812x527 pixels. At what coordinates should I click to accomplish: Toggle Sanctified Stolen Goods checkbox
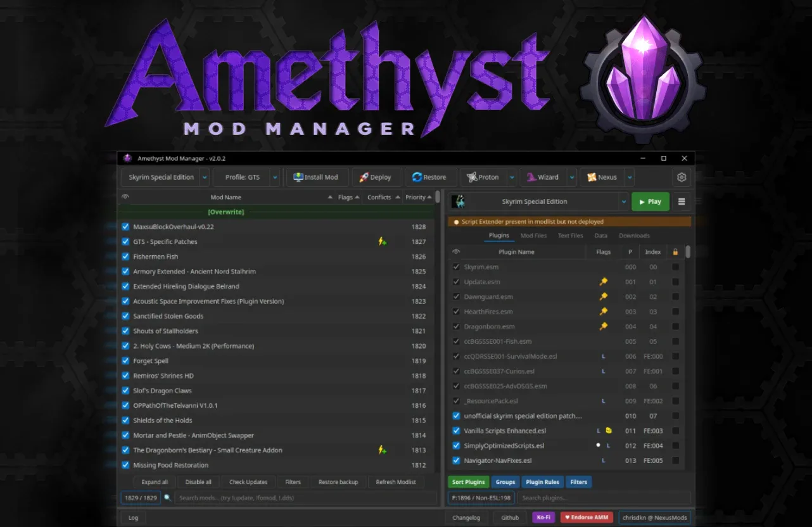[x=125, y=315]
